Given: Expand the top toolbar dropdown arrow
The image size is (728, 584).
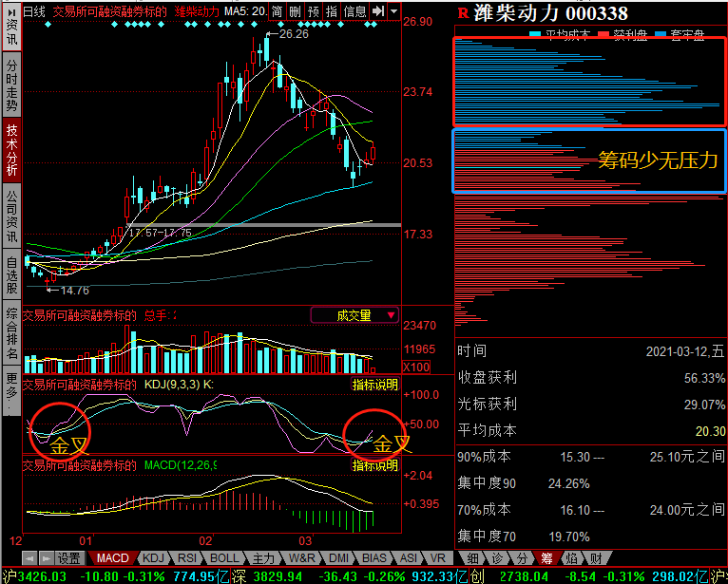Looking at the screenshot, I should 393,11.
